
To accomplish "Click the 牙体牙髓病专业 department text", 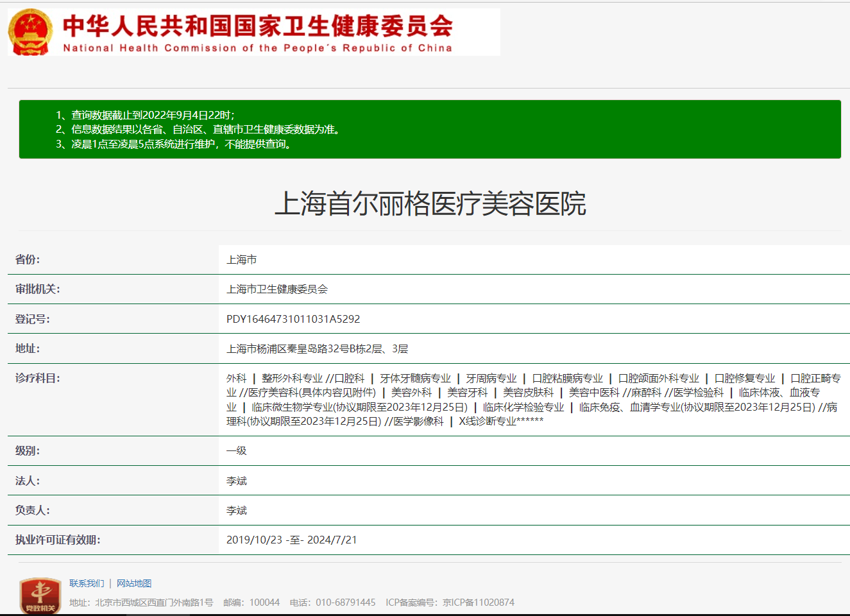I will click(416, 379).
